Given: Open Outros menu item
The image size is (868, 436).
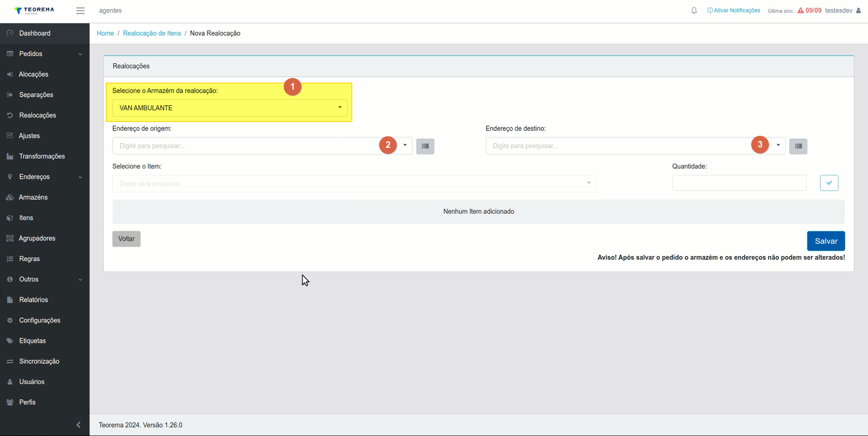Looking at the screenshot, I should click(45, 279).
